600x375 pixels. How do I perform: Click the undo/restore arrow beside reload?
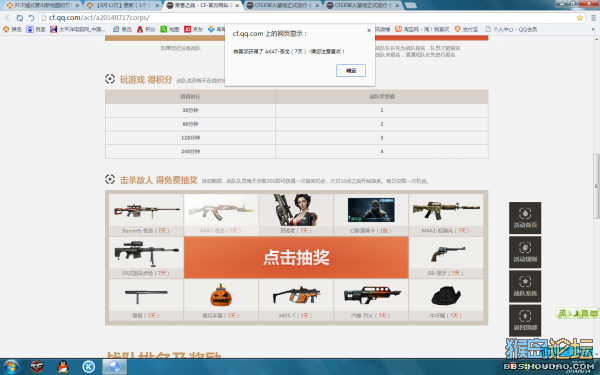(x=31, y=18)
